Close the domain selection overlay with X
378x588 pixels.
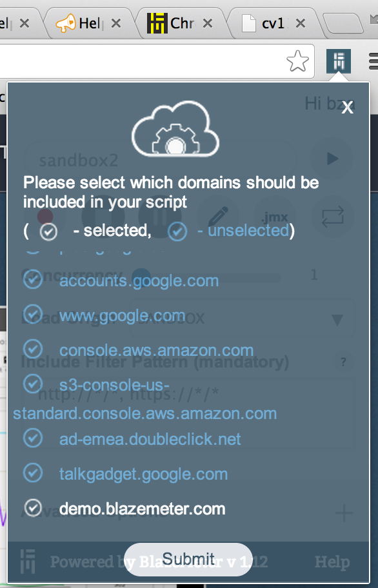tap(348, 108)
